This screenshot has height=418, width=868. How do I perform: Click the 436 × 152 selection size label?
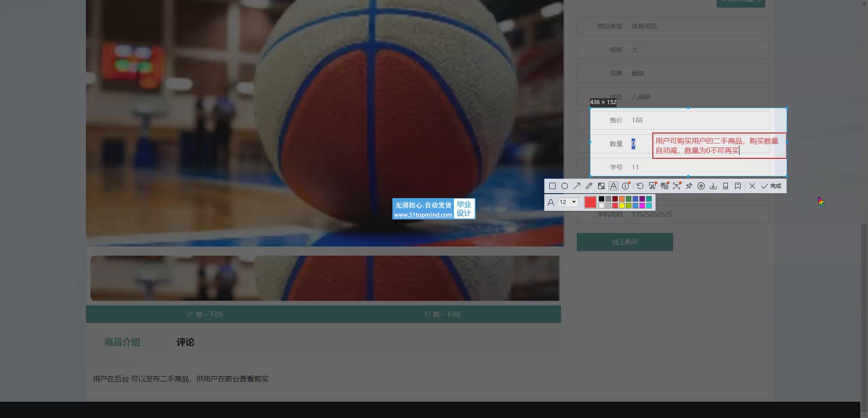tap(603, 102)
